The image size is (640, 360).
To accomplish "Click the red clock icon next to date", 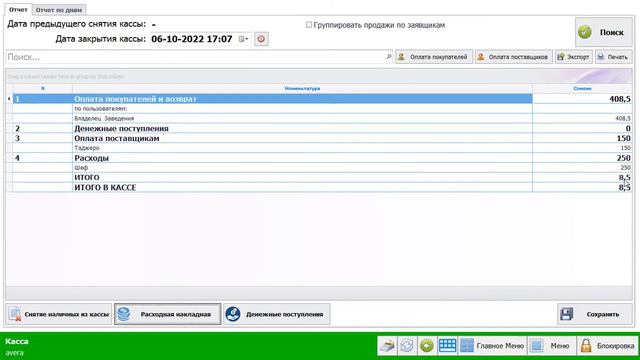I will [261, 39].
